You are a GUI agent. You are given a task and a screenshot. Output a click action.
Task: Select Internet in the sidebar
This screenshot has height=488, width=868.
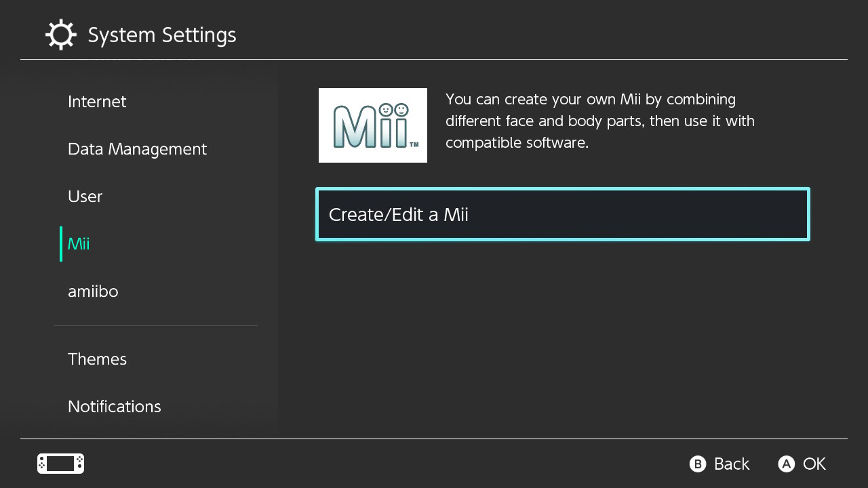click(97, 102)
